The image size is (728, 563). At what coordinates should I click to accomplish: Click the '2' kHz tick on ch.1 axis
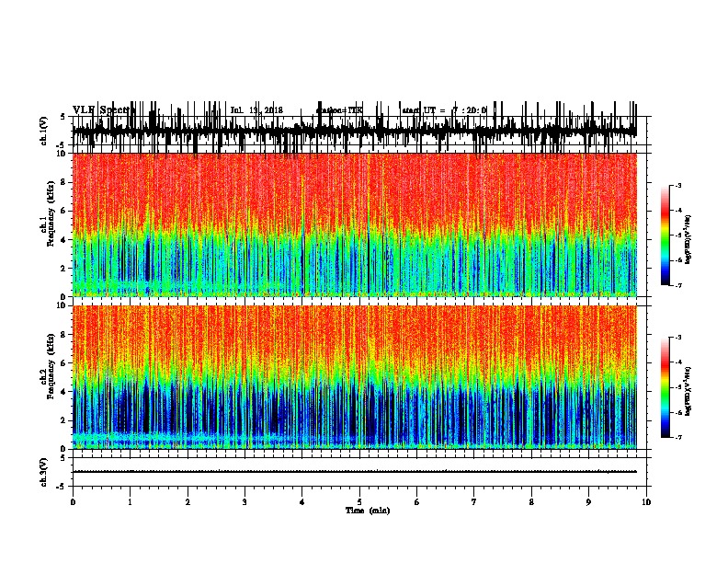(64, 268)
